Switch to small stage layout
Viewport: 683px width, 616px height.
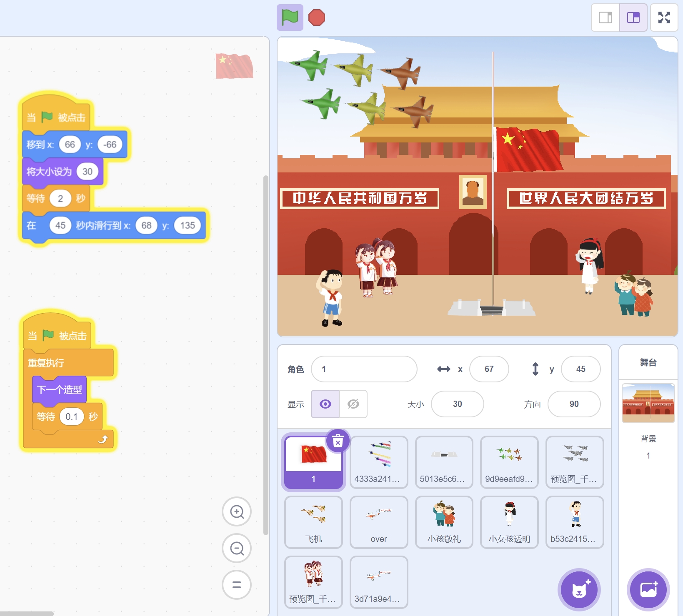pyautogui.click(x=605, y=17)
